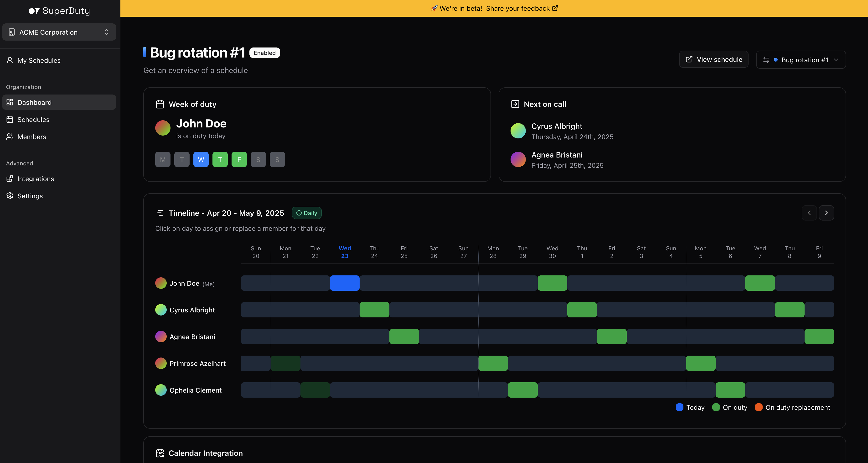The height and width of the screenshot is (463, 868).
Task: Click the SuperDuty logo
Action: pos(59,11)
